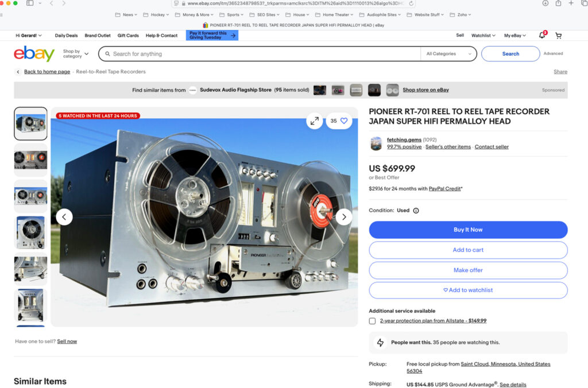Viewport: 588px width, 388px height.
Task: Open the shopping cart icon
Action: click(x=558, y=36)
